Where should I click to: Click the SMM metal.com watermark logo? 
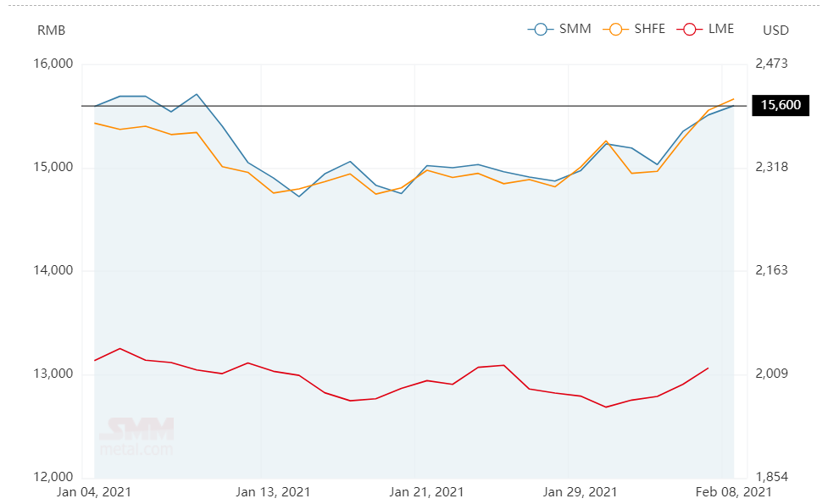coord(136,435)
